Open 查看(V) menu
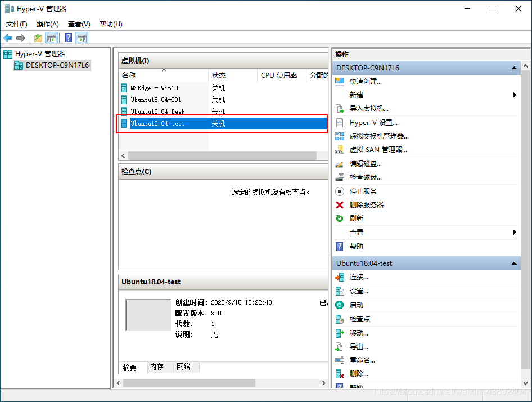This screenshot has width=532, height=402. (x=79, y=24)
